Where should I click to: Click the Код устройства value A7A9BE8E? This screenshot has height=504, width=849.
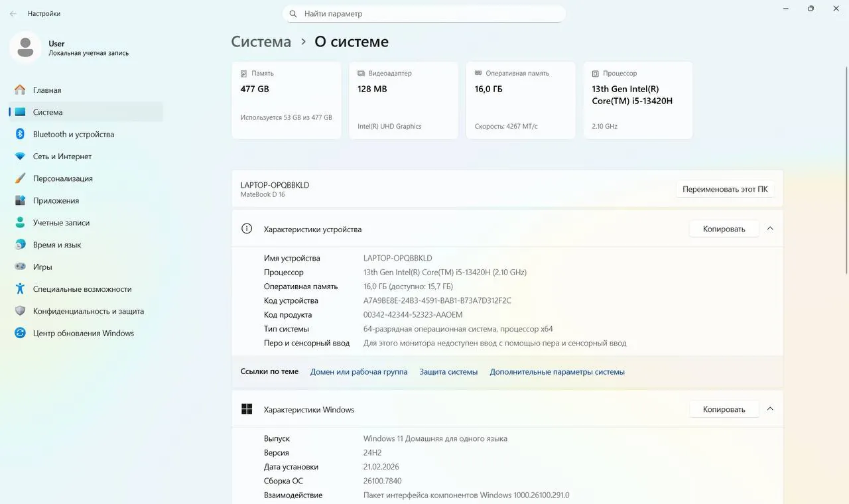437,300
